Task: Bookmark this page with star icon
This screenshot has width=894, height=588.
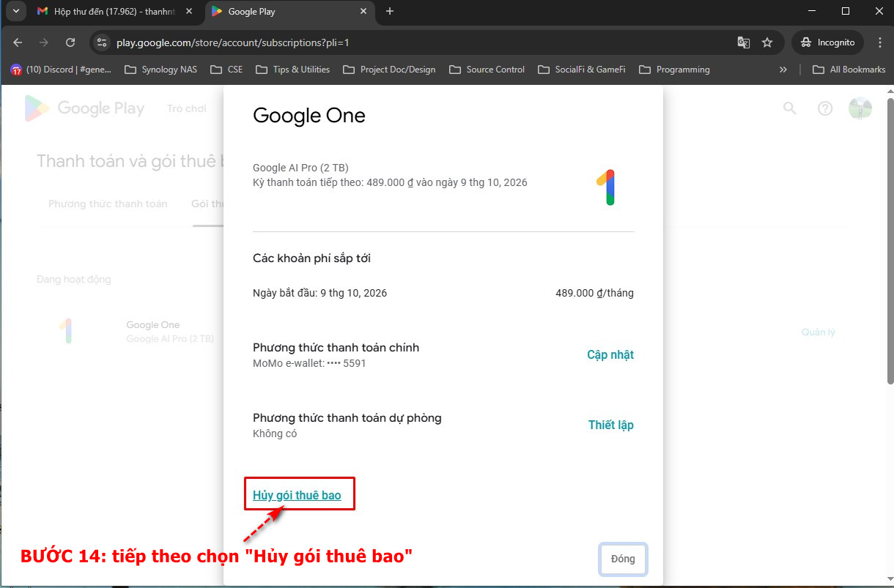Action: click(767, 42)
